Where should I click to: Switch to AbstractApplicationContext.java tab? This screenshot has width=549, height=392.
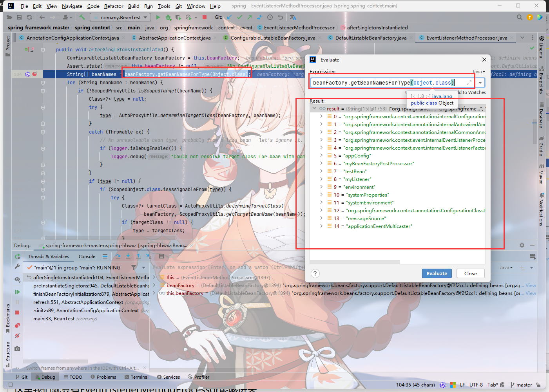point(175,38)
